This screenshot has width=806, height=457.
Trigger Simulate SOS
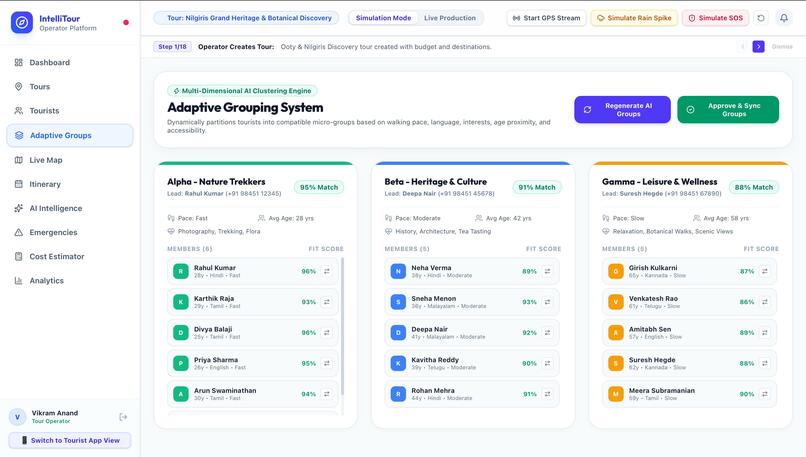click(x=716, y=18)
